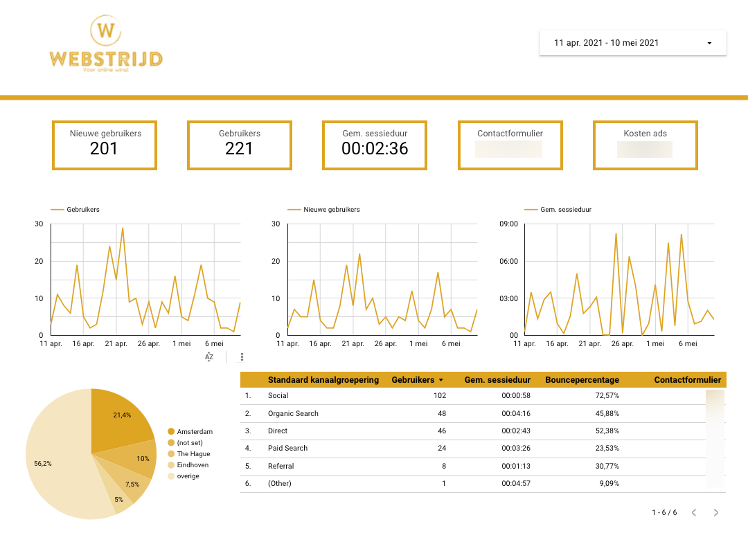The width and height of the screenshot is (748, 560).
Task: Click the Amsterdam legend color dot
Action: [x=171, y=432]
